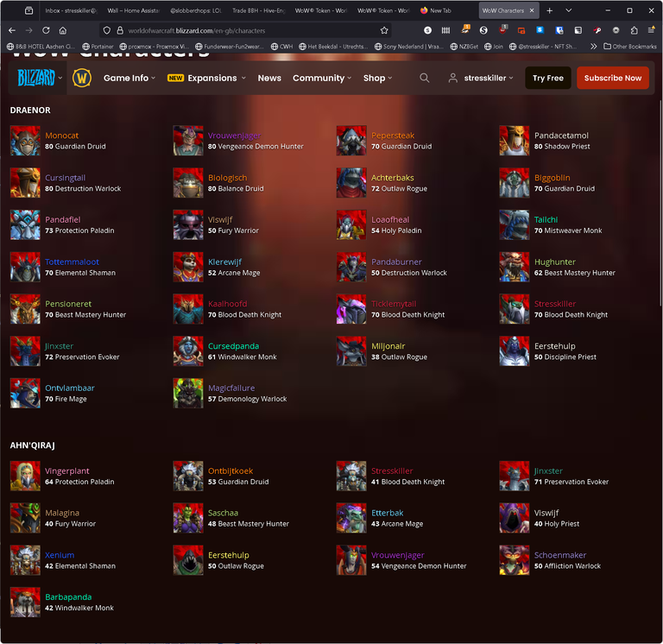Open the Pepersteak character link

(x=393, y=136)
